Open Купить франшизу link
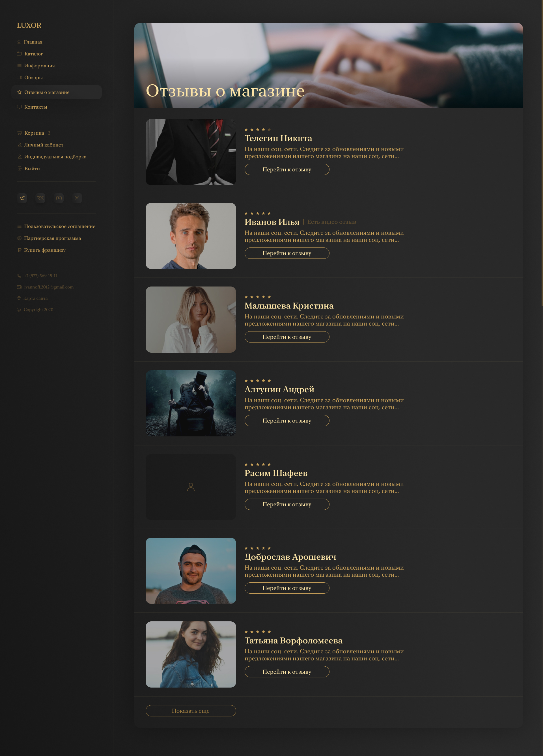Image resolution: width=543 pixels, height=756 pixels. tap(45, 250)
